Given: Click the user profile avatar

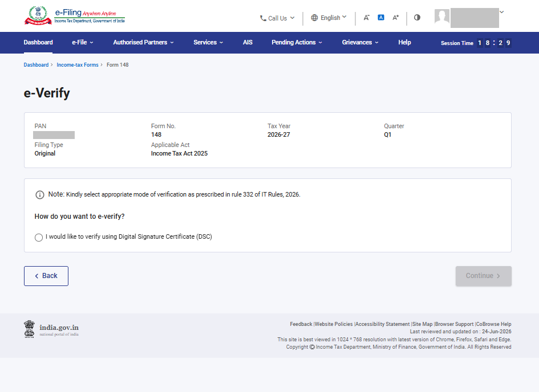Looking at the screenshot, I should tap(441, 17).
